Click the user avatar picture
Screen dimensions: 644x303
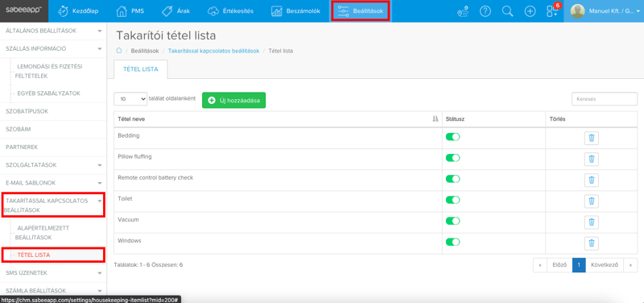[577, 11]
